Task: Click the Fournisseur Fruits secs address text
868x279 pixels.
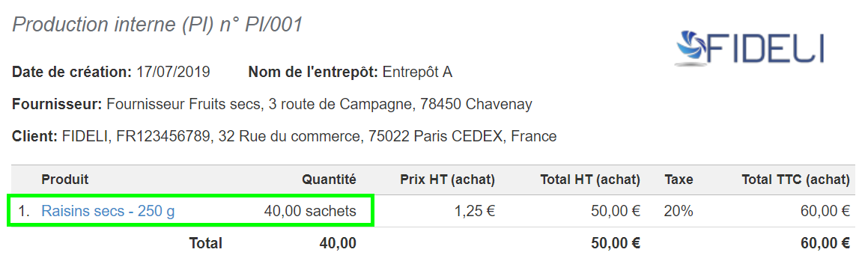Action: 319,105
